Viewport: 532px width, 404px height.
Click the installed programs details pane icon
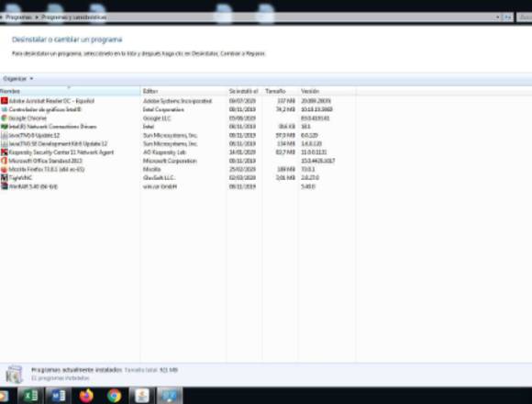coord(15,374)
